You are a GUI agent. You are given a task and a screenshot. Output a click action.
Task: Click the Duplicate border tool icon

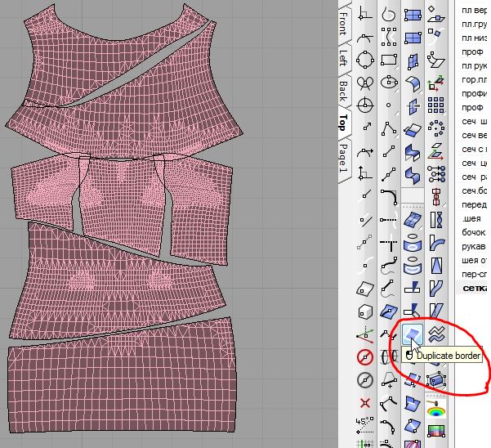pyautogui.click(x=413, y=333)
